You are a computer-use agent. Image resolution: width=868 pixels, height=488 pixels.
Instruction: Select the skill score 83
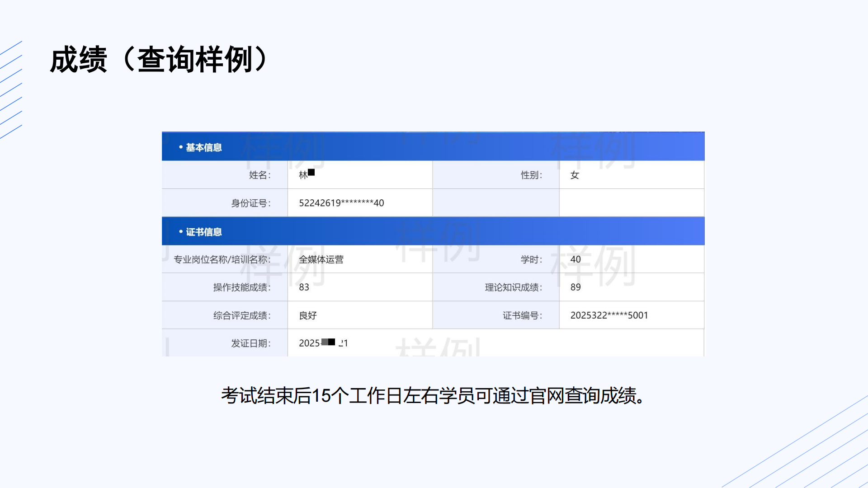pos(304,287)
